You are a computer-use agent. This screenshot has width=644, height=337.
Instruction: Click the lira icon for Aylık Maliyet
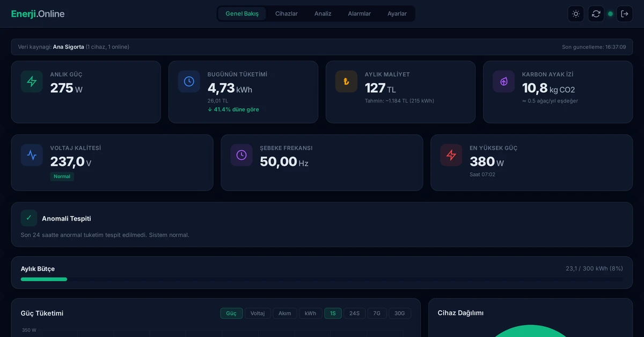(346, 82)
